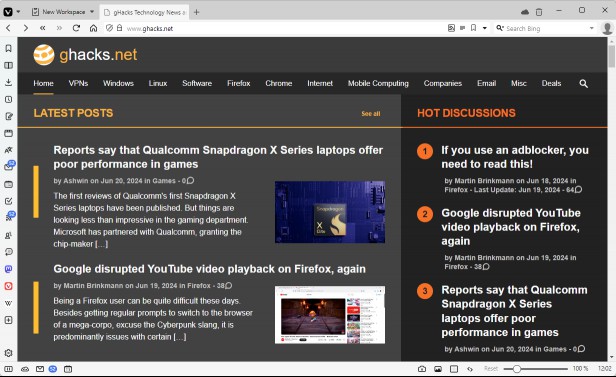View site security padlock info
Image resolution: width=616 pixels, height=377 pixels.
click(x=119, y=28)
